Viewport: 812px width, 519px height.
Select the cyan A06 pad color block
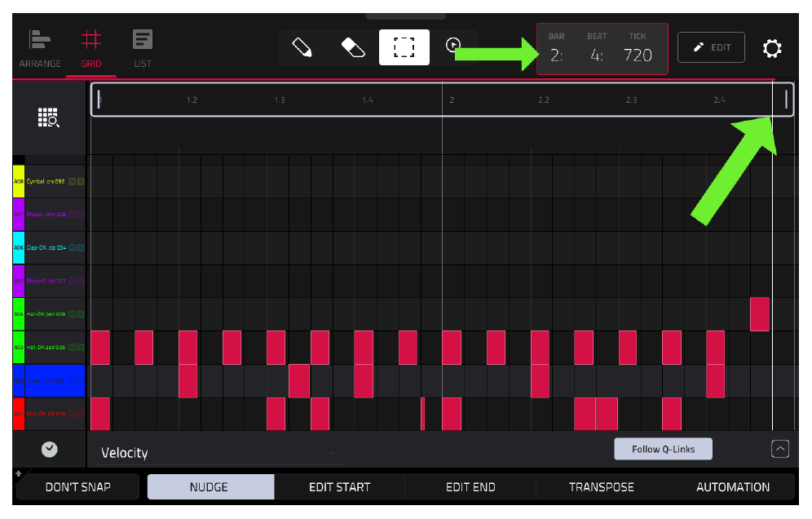point(19,247)
